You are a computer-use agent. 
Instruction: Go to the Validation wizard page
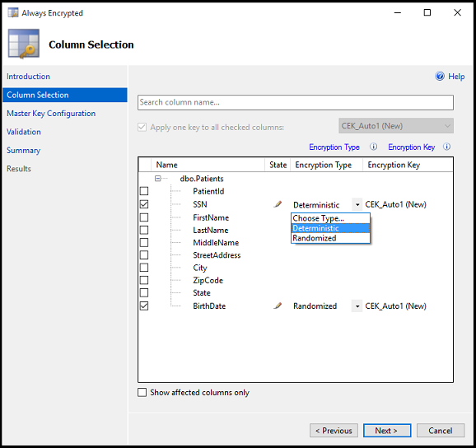(x=24, y=132)
